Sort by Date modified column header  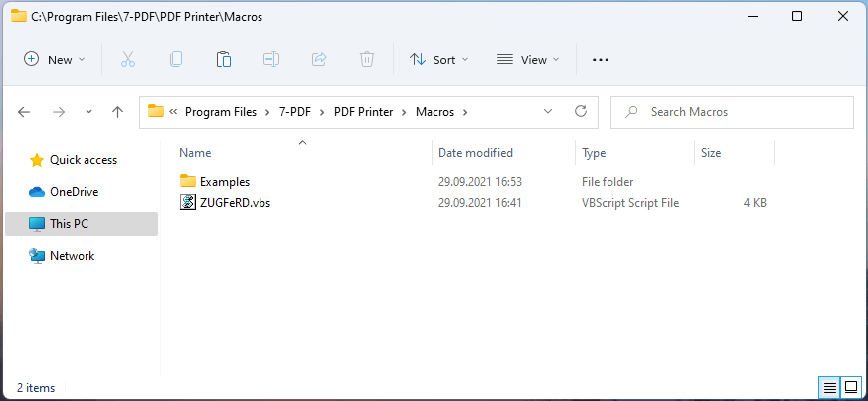coord(475,153)
